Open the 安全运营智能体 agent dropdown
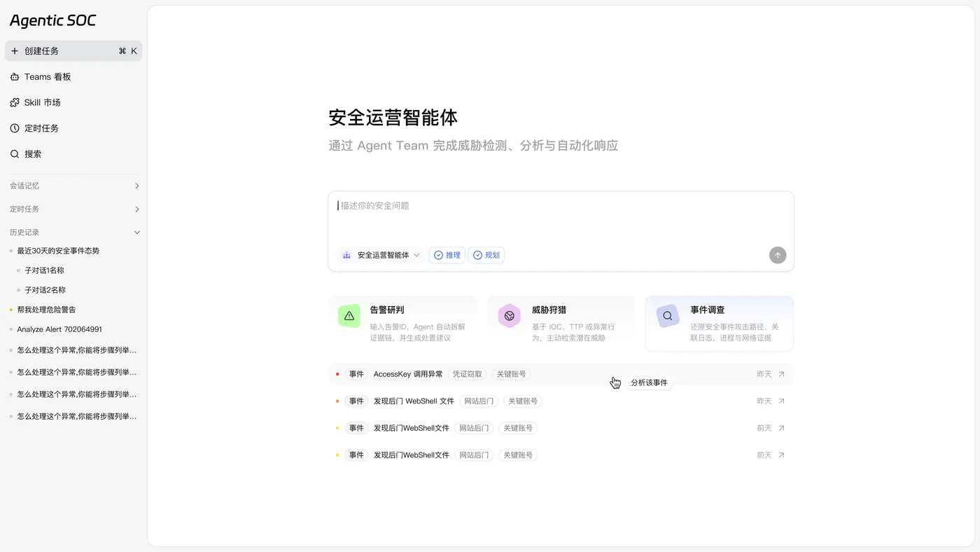 click(381, 255)
